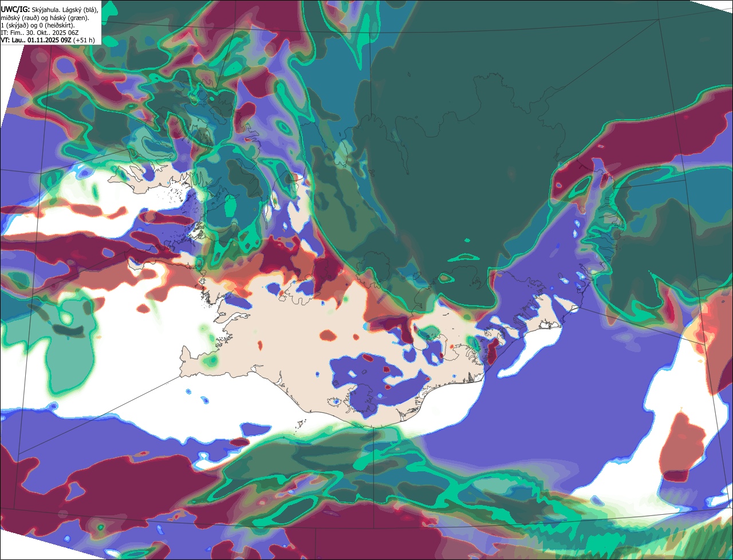Click "Skýjahula. Lágský (blá)," in the legend
Viewport: 733px width, 560px height.
pos(65,10)
